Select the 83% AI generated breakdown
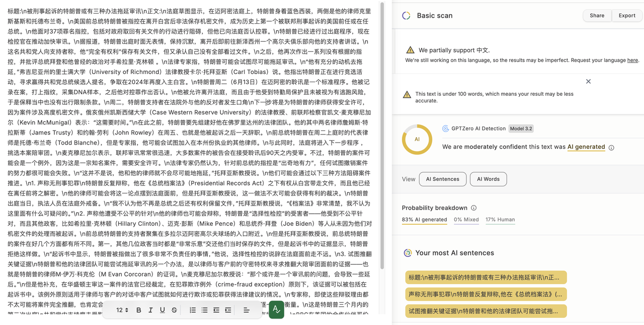 tap(424, 220)
